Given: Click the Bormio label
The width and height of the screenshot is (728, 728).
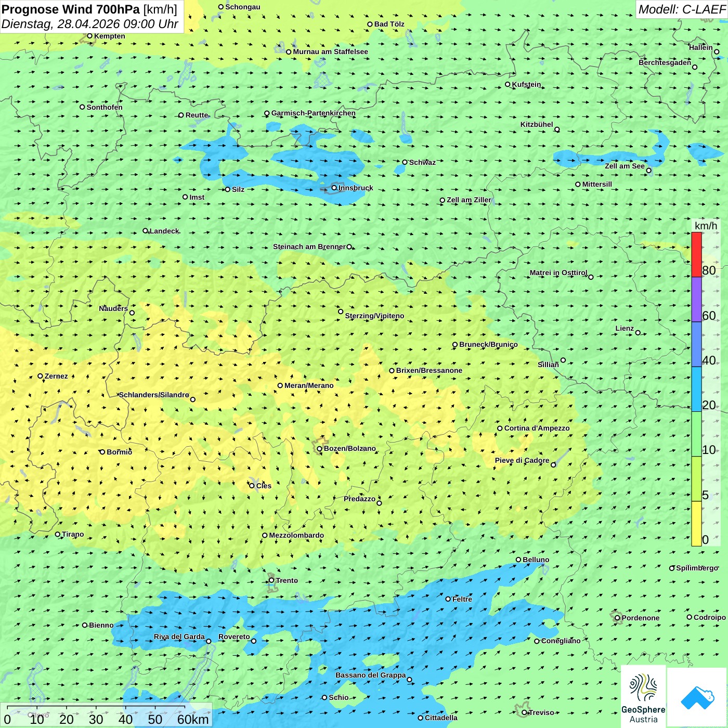Looking at the screenshot, I should click(x=119, y=452).
